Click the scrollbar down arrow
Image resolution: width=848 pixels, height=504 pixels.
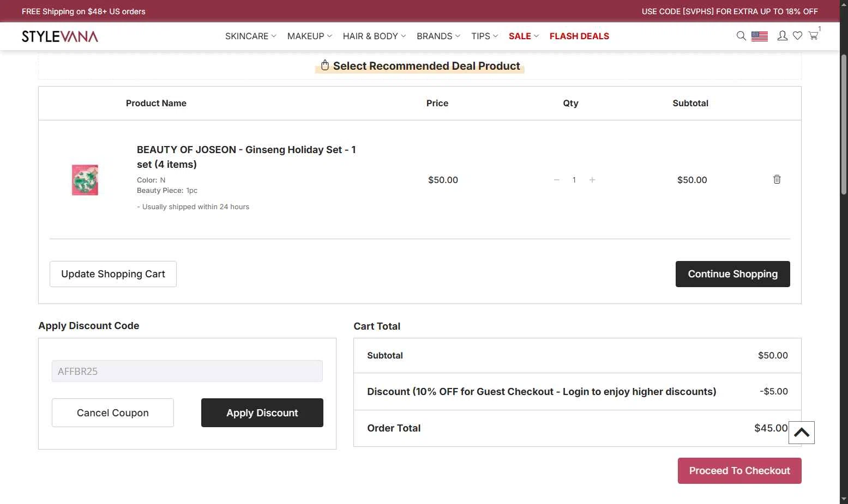(844, 499)
